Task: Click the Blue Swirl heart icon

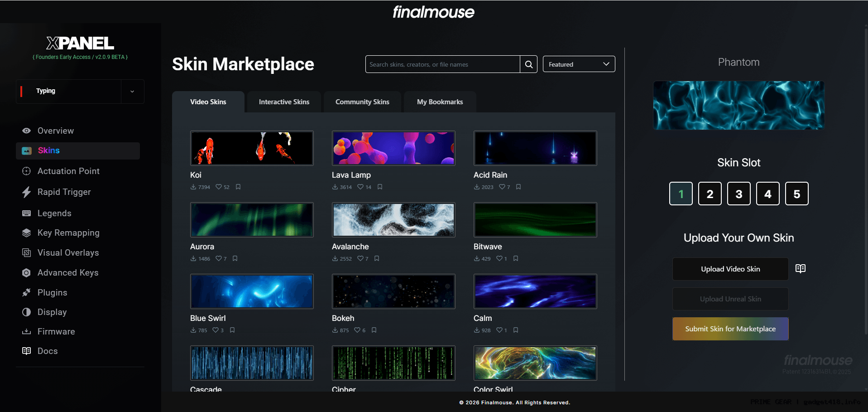Action: 216,330
